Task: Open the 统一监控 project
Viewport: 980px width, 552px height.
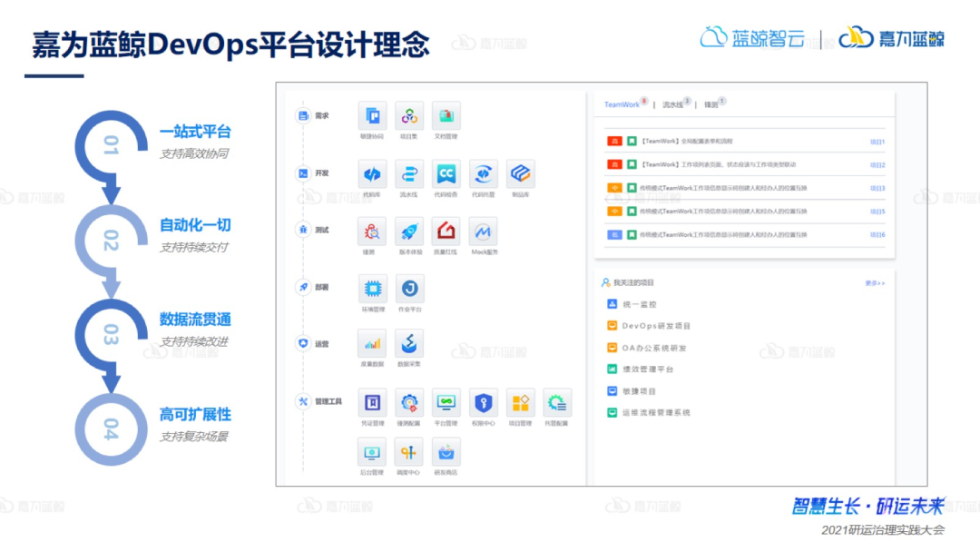Action: click(x=640, y=304)
